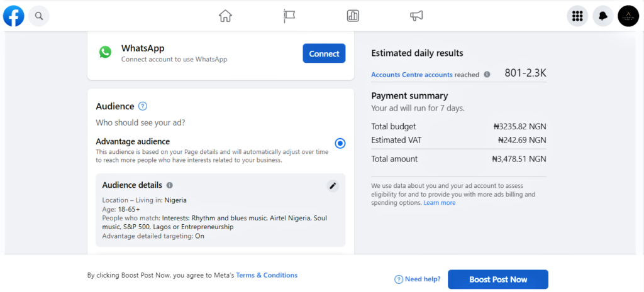Click the ₦242.69 NGN estimated VAT value

pyautogui.click(x=522, y=140)
